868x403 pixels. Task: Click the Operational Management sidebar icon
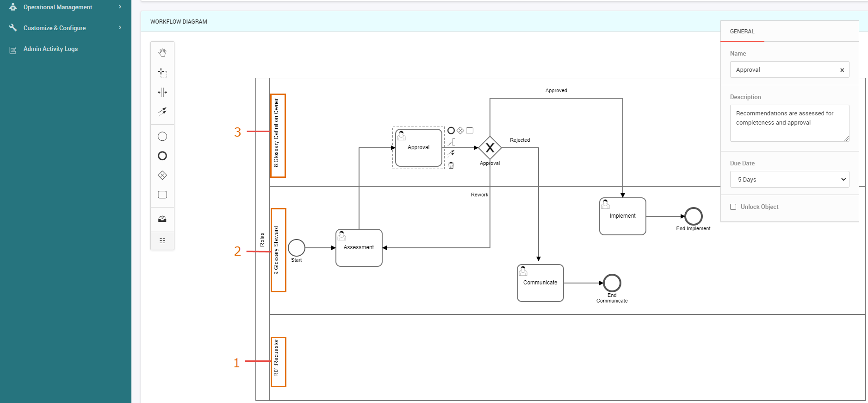click(13, 7)
